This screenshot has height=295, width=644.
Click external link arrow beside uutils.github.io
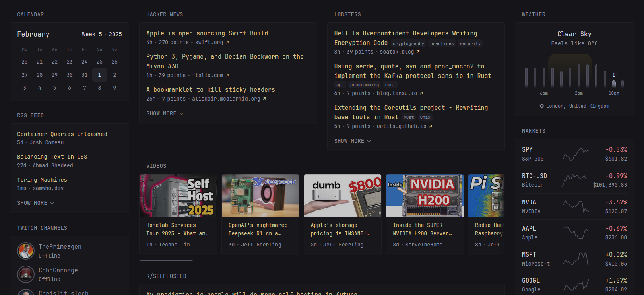[431, 126]
